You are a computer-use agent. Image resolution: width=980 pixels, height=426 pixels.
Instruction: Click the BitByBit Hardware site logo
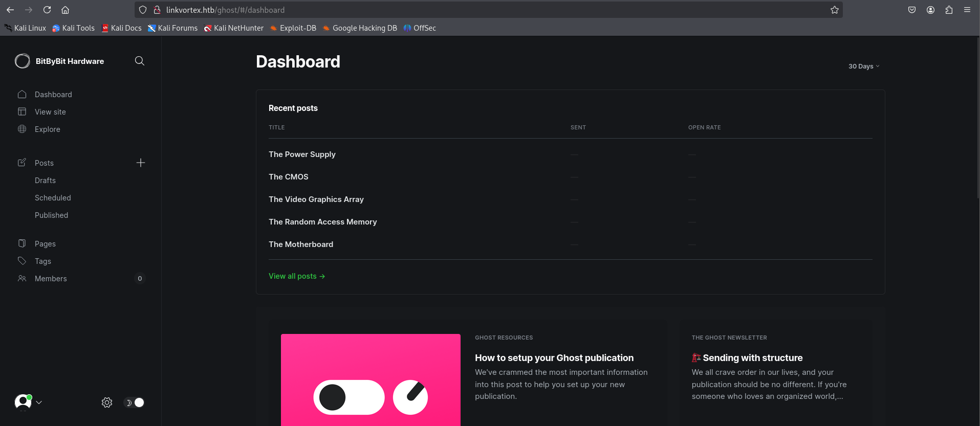coord(23,61)
